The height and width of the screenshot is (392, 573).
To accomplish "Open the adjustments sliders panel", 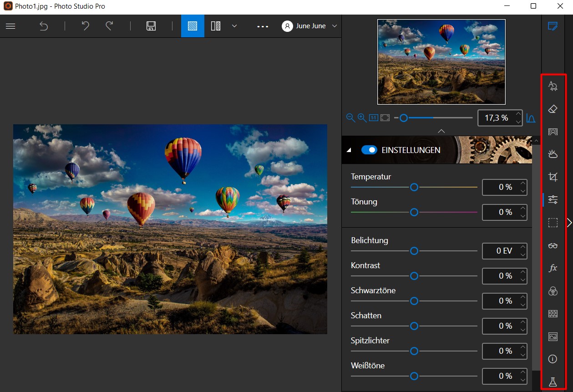I will pyautogui.click(x=553, y=200).
